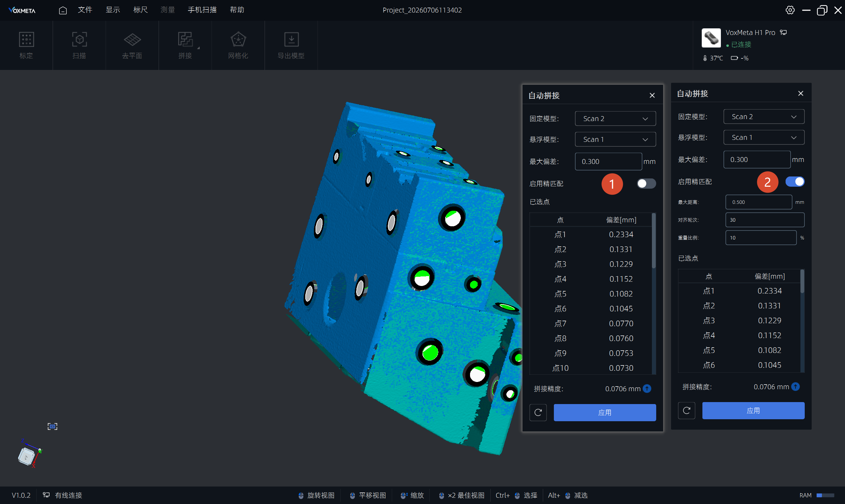Click the right panel point list scrollbar

click(802, 281)
